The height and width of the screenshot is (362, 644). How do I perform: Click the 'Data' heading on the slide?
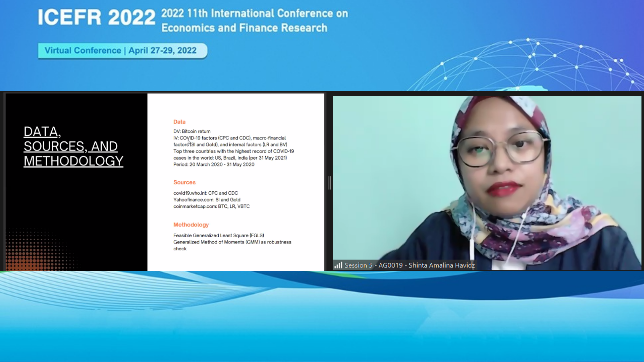coord(179,122)
